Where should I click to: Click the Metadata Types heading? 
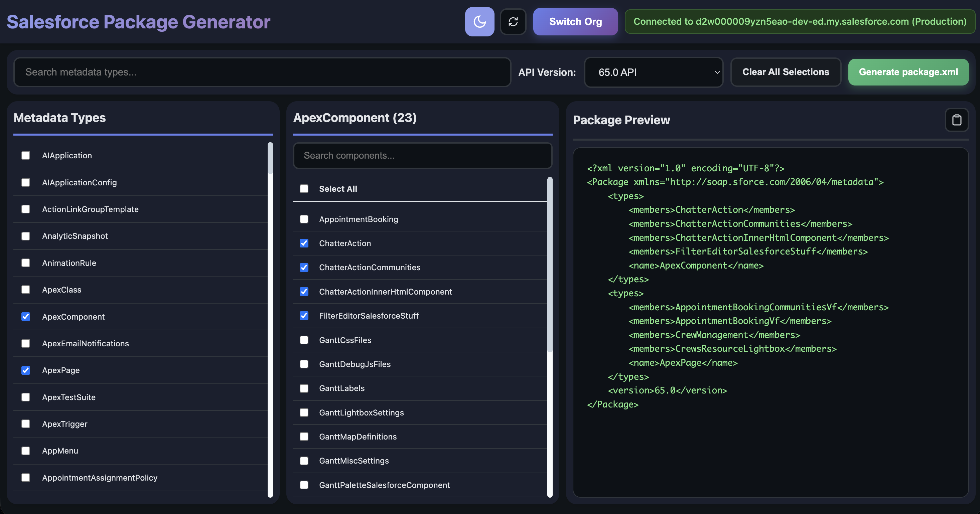[x=60, y=118]
